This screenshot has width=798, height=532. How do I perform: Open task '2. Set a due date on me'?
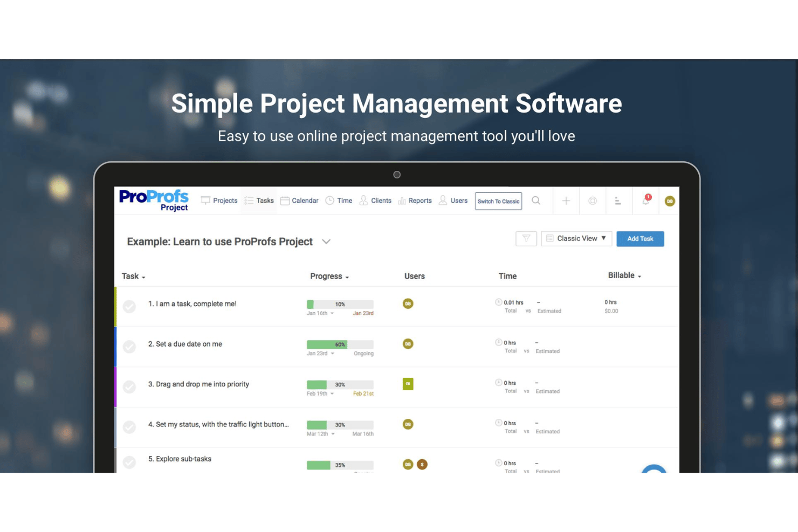tap(185, 344)
